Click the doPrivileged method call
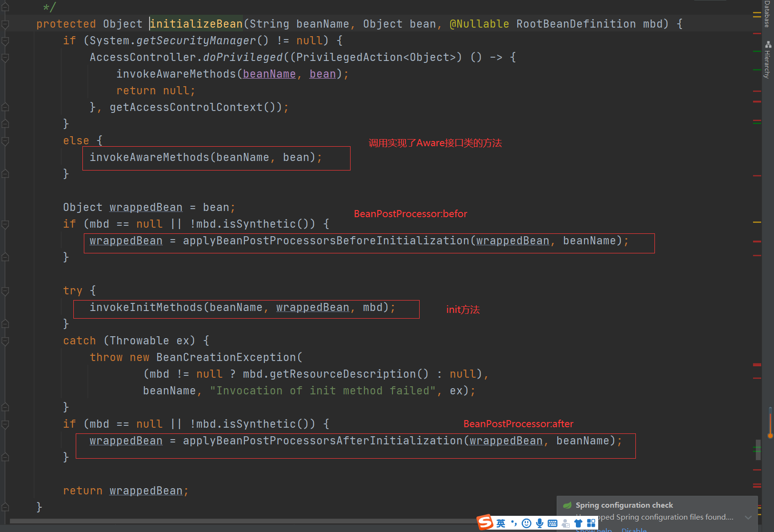 tap(243, 58)
